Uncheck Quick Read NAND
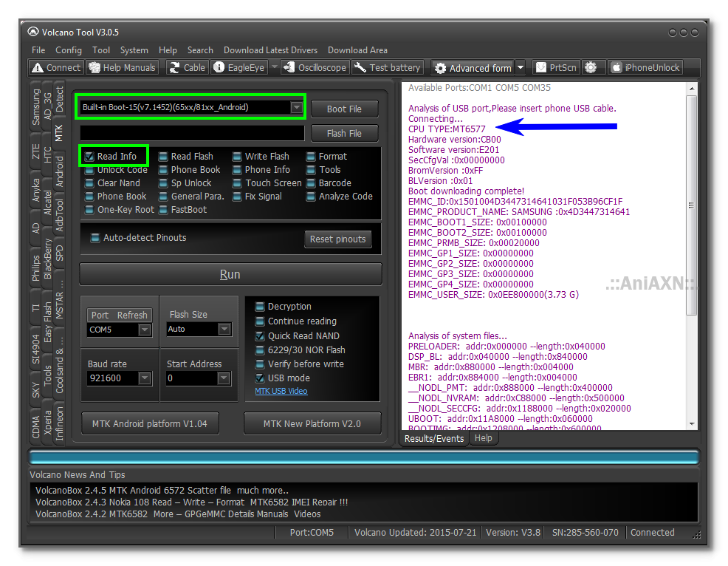Screen dimensions: 728x566 coord(260,336)
